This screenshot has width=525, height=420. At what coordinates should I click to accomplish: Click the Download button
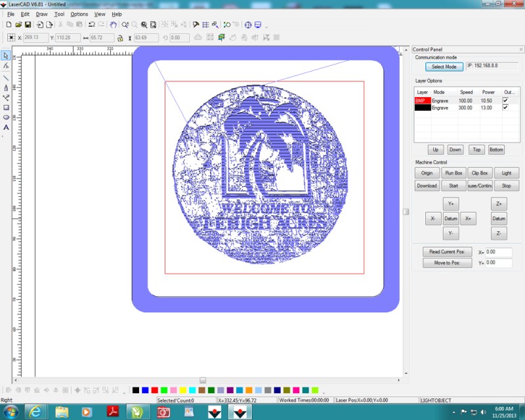427,186
